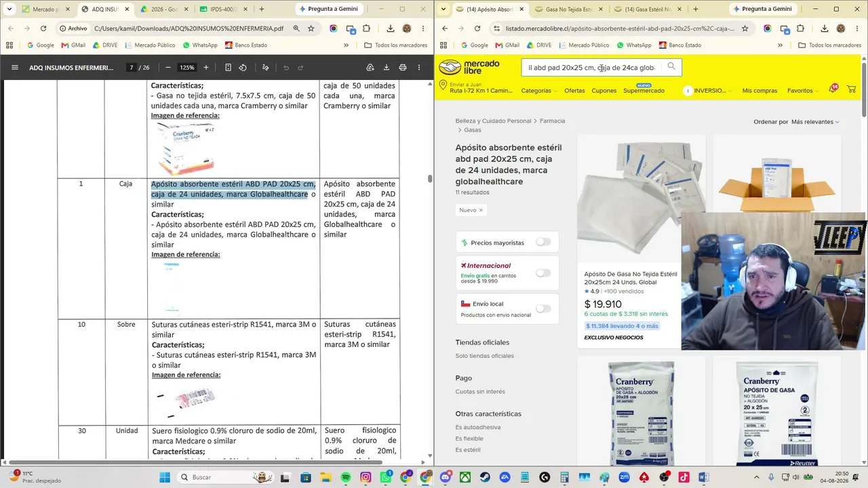Switch to the IPDS-400 tab
The height and width of the screenshot is (488, 868).
pyautogui.click(x=222, y=9)
